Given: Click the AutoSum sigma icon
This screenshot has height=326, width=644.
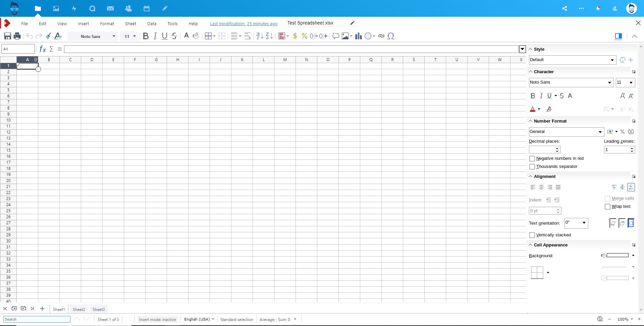Looking at the screenshot, I should 51,49.
